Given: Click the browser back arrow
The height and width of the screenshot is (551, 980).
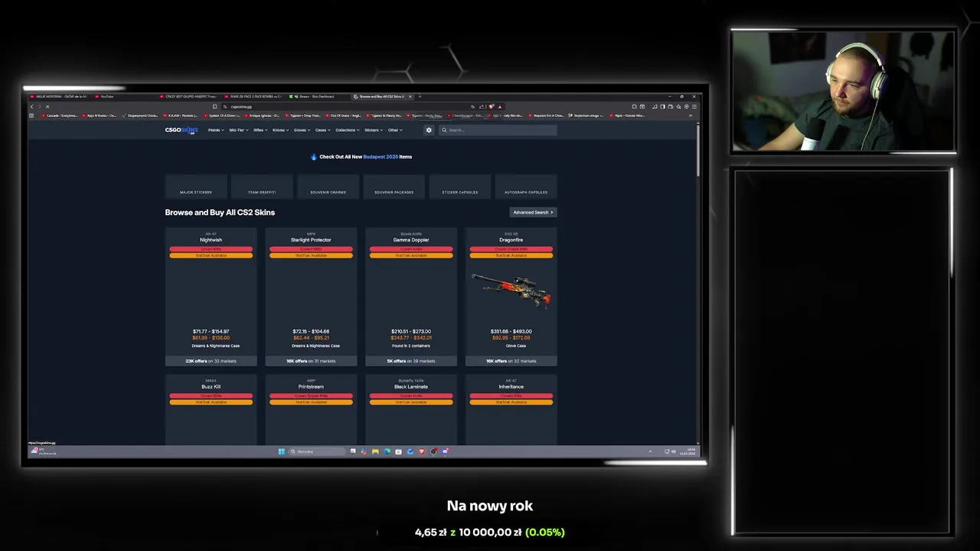Looking at the screenshot, I should (x=31, y=106).
